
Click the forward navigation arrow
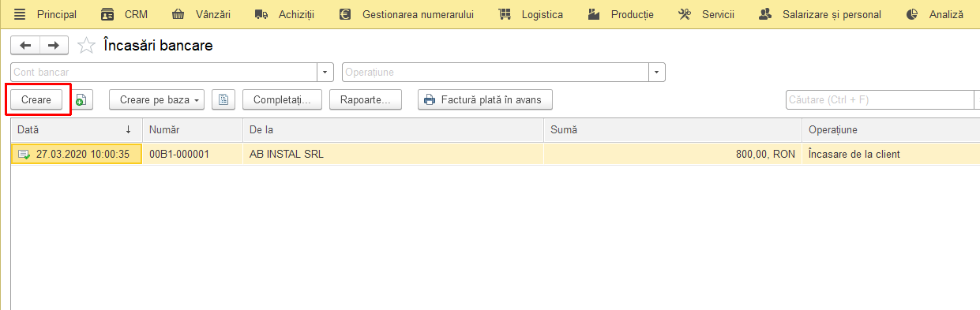[54, 46]
